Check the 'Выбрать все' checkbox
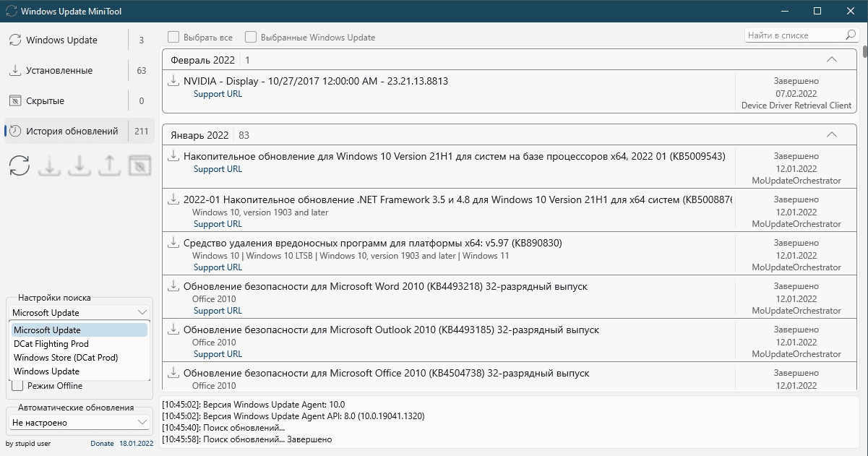Viewport: 868px width, 456px height. [x=173, y=37]
